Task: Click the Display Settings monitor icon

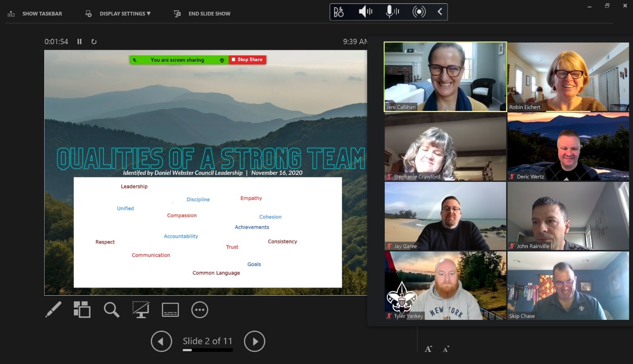Action: (88, 14)
